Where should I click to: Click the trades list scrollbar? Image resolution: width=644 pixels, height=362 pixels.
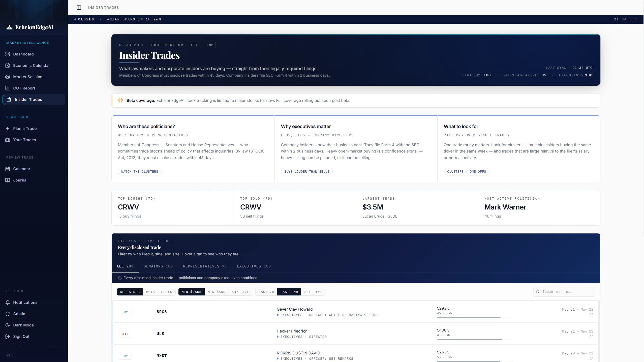pos(599,331)
